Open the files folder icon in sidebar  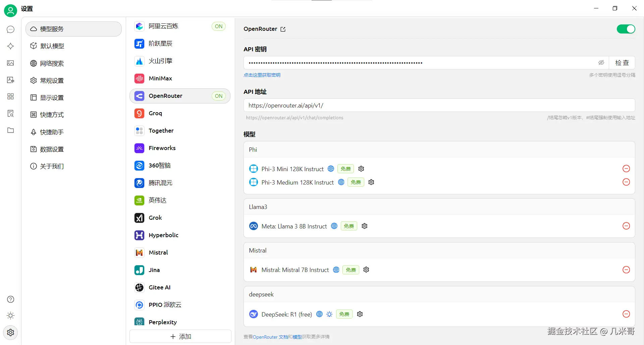pyautogui.click(x=11, y=130)
